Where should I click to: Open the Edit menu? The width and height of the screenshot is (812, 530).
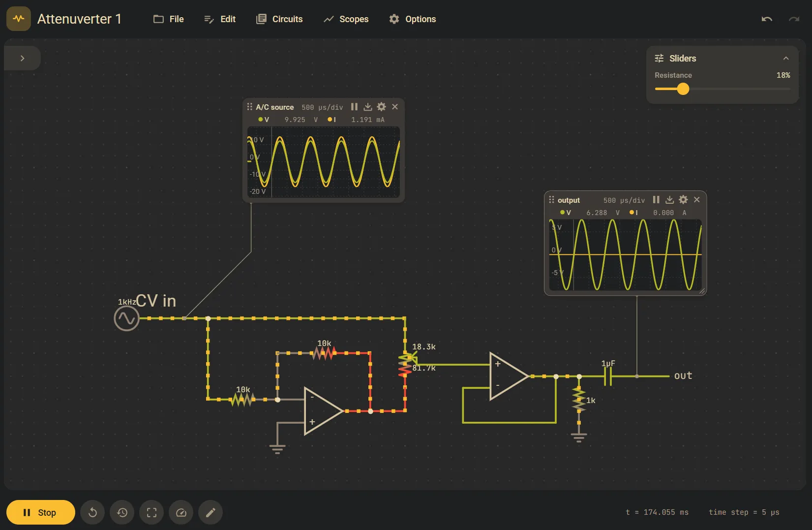click(220, 19)
